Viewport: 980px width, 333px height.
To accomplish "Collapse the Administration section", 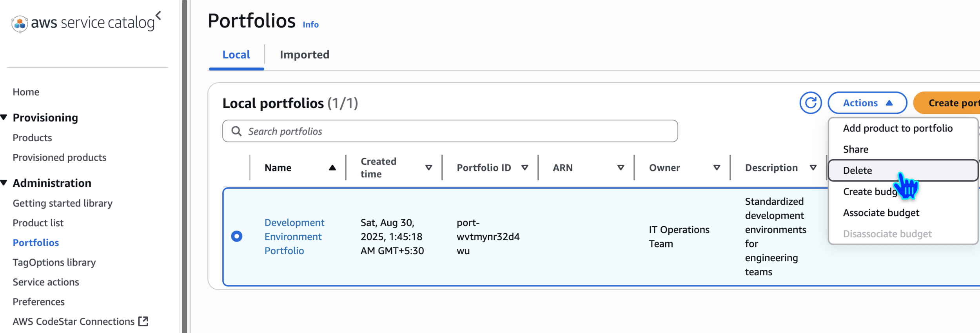I will (4, 183).
